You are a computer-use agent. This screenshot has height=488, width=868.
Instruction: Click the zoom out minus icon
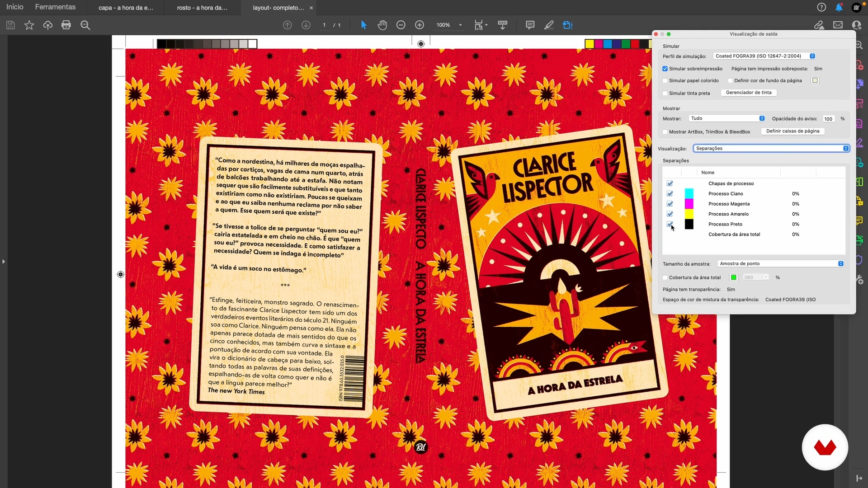401,25
